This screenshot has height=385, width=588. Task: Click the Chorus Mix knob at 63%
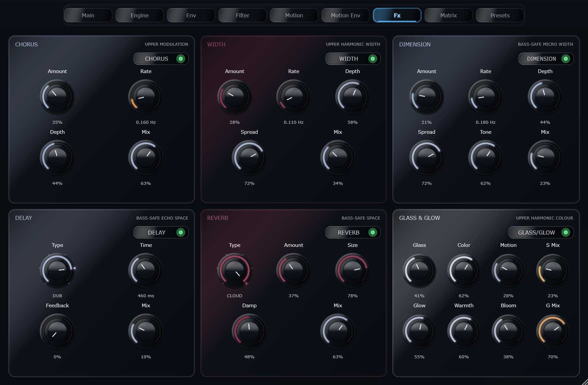coord(146,157)
